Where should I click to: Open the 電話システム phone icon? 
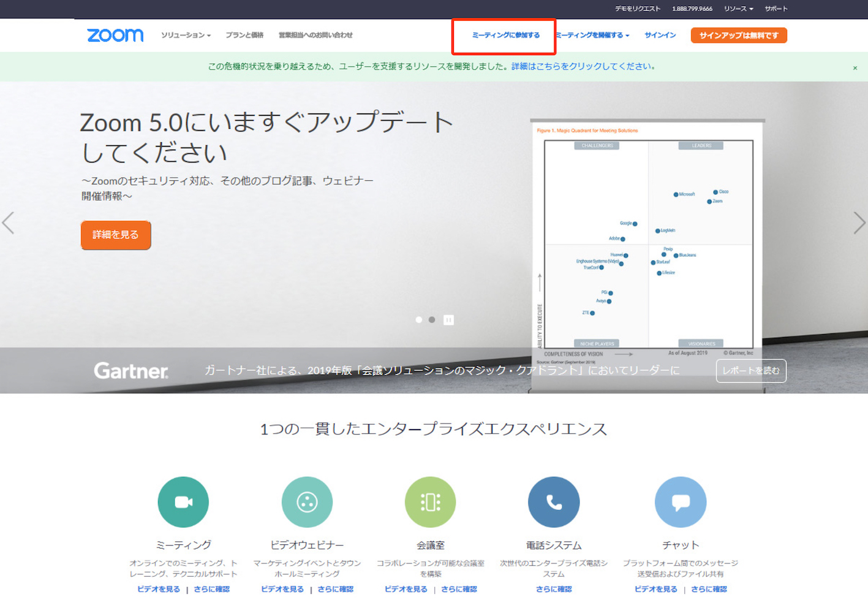[x=554, y=502]
